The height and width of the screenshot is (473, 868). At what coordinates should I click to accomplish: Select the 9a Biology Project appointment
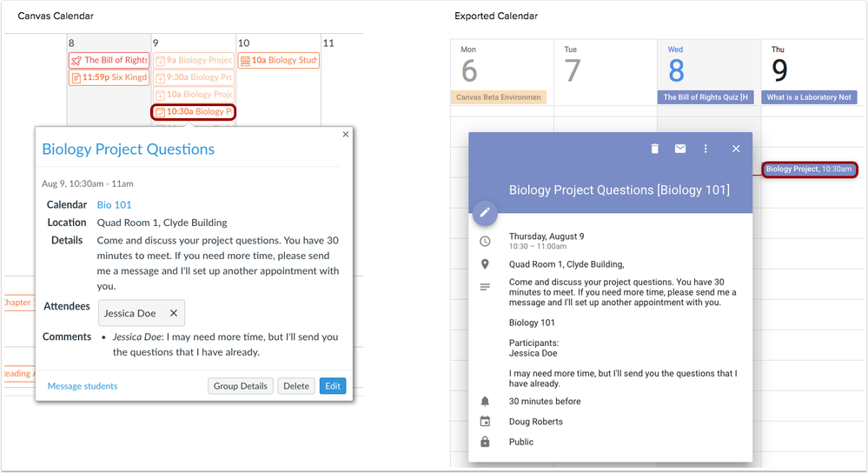(194, 60)
